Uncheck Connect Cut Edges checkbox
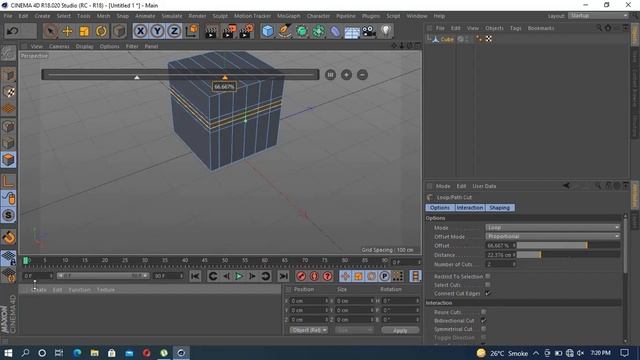The width and height of the screenshot is (640, 360). (x=488, y=293)
